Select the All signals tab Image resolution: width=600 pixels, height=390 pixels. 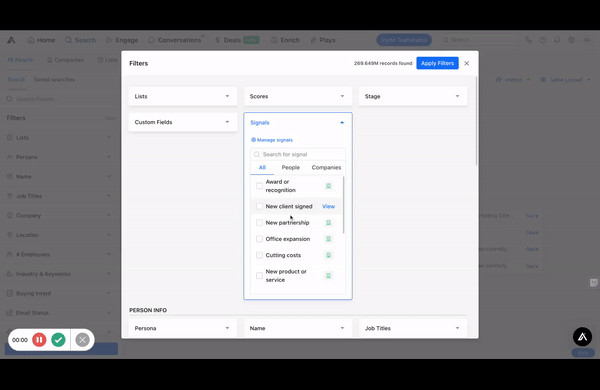(x=262, y=168)
